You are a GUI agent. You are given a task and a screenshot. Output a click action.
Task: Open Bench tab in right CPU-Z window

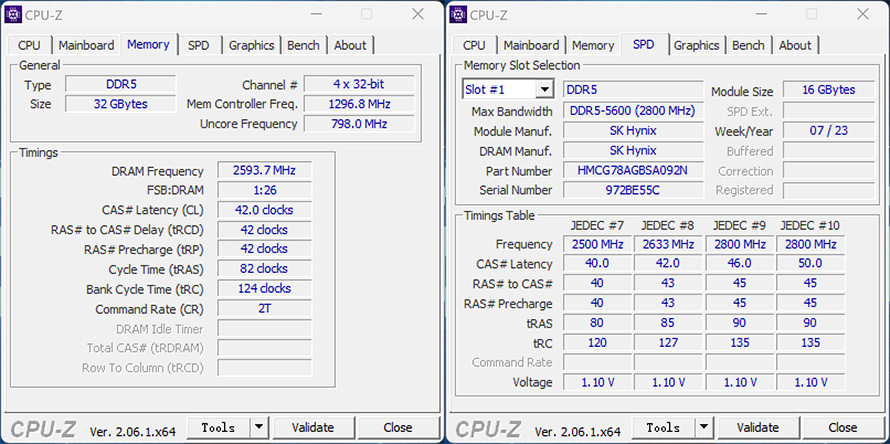749,45
